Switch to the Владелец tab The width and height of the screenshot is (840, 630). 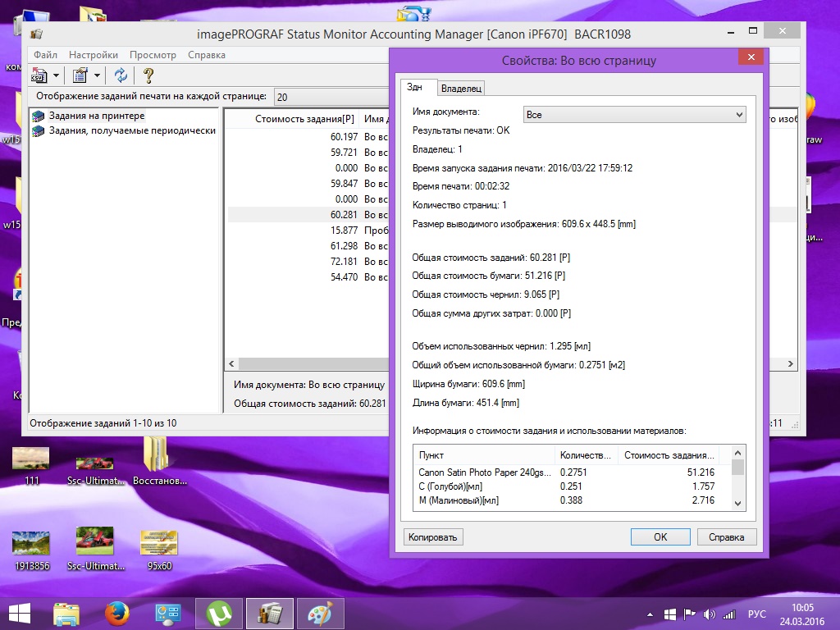[461, 89]
